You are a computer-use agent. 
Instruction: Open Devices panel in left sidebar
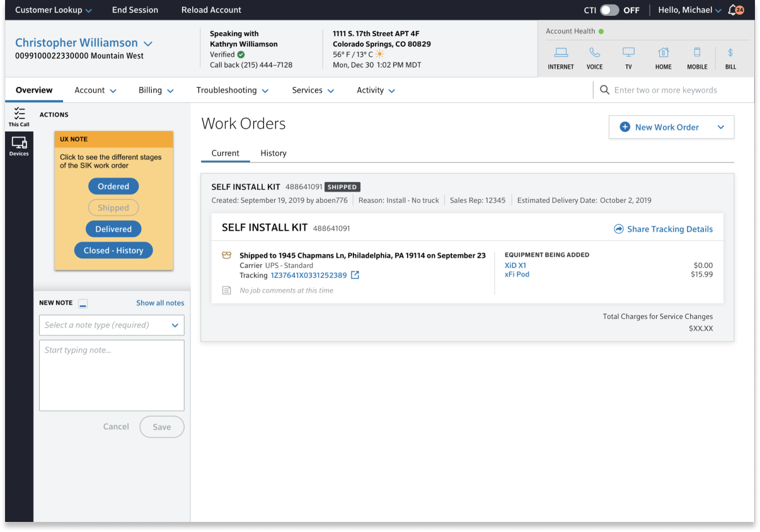(19, 146)
